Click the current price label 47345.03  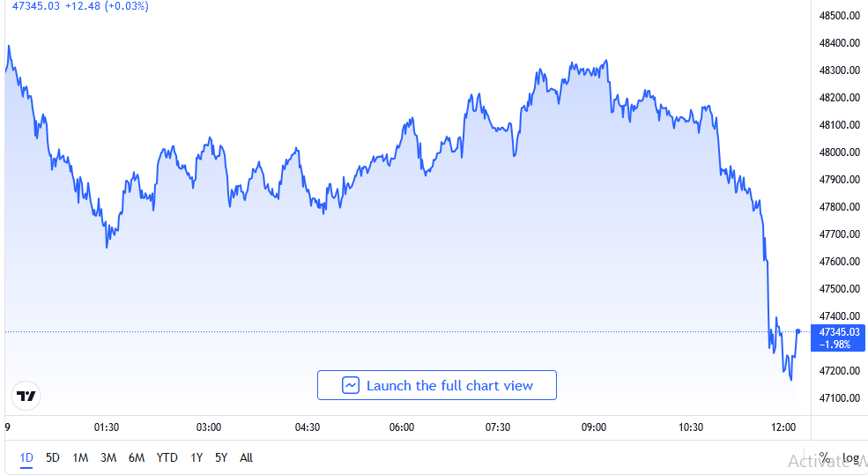point(838,332)
